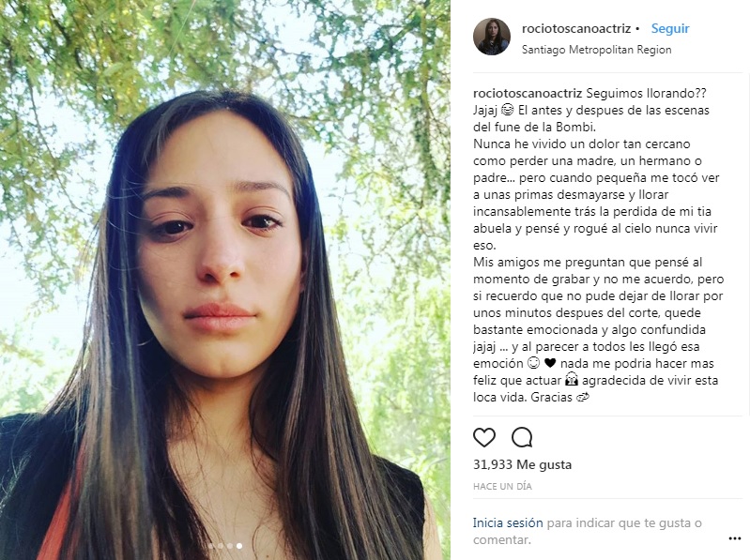The width and height of the screenshot is (750, 560).
Task: Click the laughing emoji after Jajaj
Action: click(x=507, y=110)
